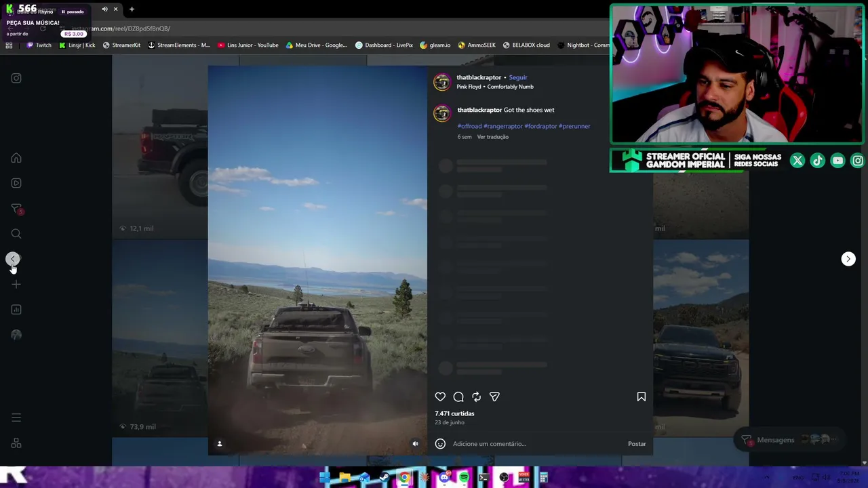Open File Explorer from the taskbar

coord(344,478)
